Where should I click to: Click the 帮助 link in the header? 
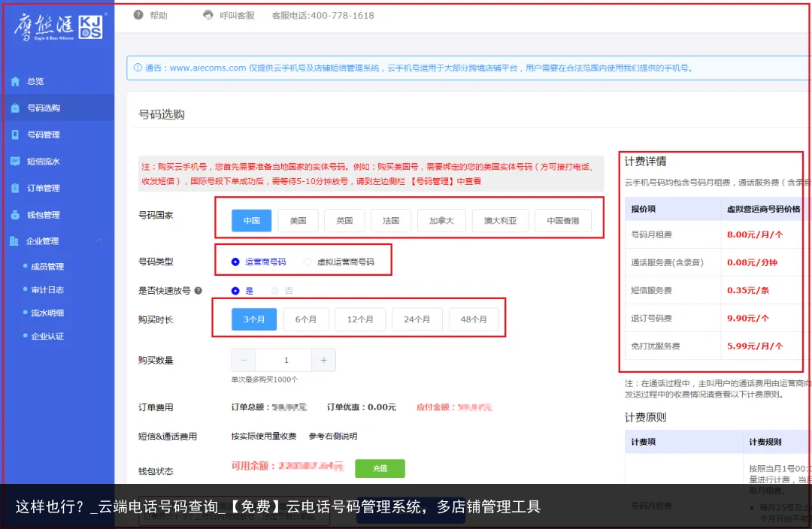(x=159, y=16)
